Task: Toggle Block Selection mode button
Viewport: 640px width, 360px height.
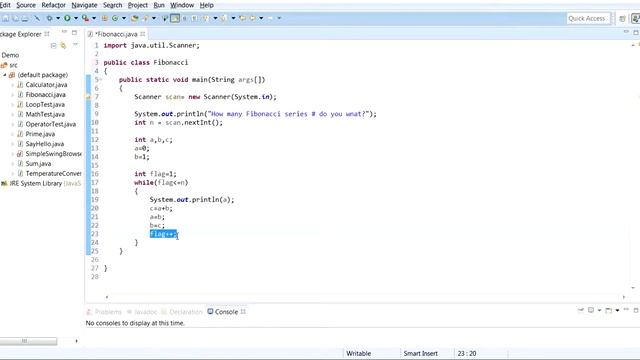Action: point(184,18)
